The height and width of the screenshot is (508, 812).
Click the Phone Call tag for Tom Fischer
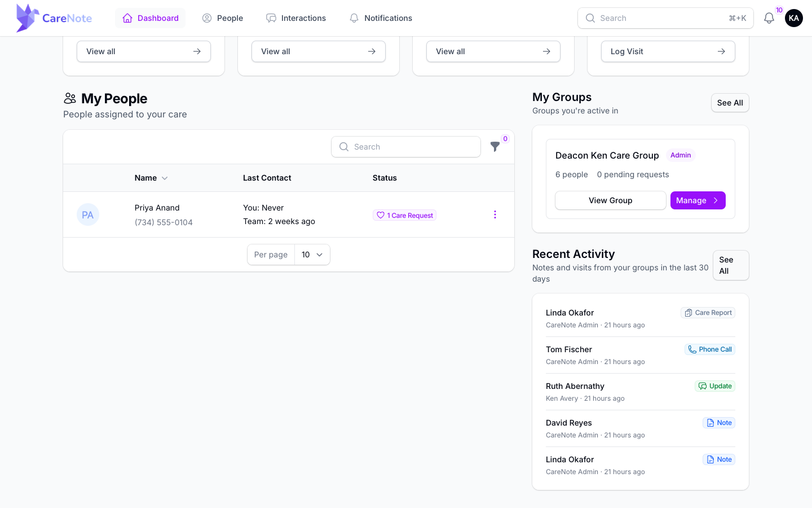click(x=710, y=349)
